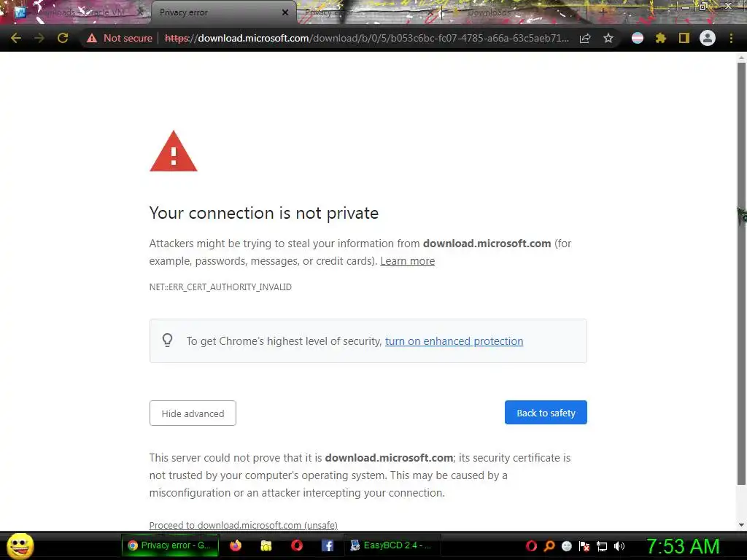747x560 pixels.
Task: Open the Facebook taskbar icon
Action: (x=328, y=545)
